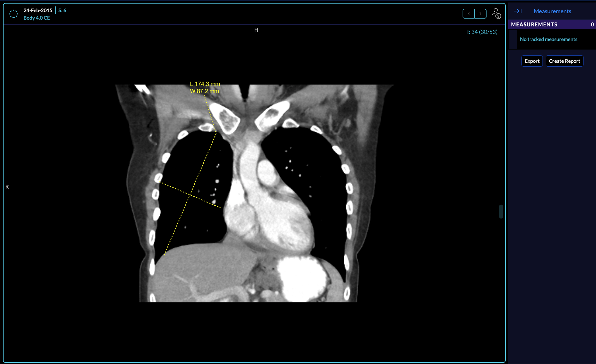Viewport: 596px width, 364px height.
Task: Click the Body 4.0 CE series description
Action: (37, 18)
